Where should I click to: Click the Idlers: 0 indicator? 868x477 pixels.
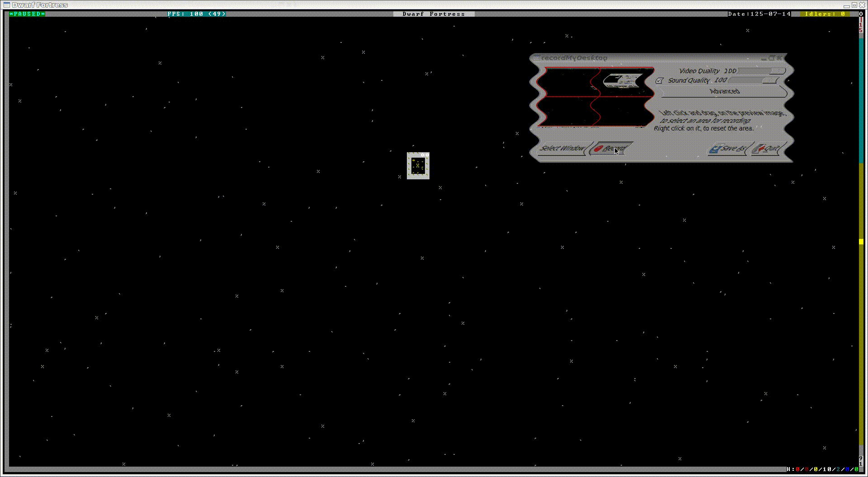(x=825, y=14)
